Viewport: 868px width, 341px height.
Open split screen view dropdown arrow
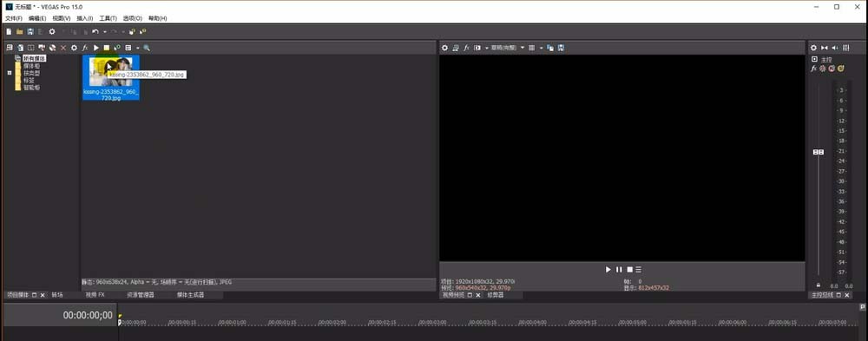click(487, 49)
